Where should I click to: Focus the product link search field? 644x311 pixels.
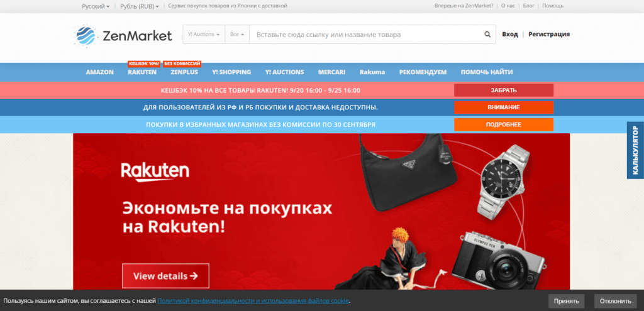[365, 35]
